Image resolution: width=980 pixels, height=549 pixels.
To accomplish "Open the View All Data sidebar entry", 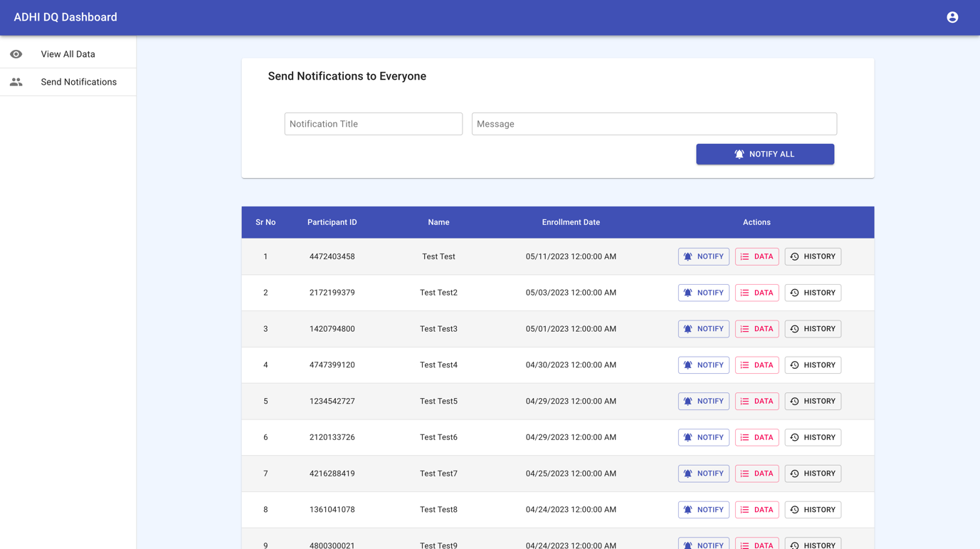I will coord(68,53).
